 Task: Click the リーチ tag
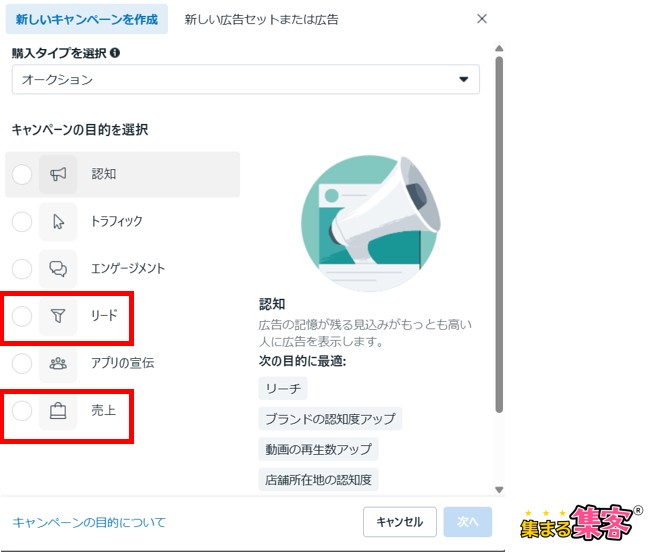click(283, 388)
